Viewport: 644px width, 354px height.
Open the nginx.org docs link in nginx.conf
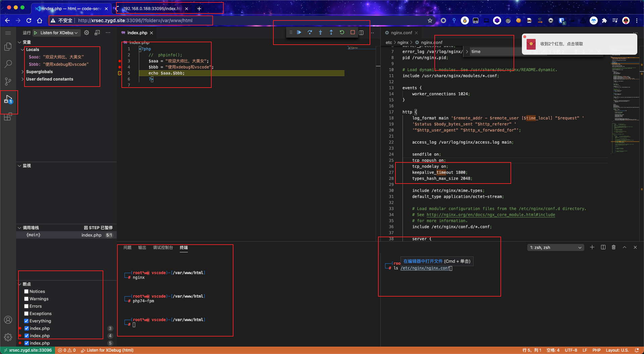491,215
